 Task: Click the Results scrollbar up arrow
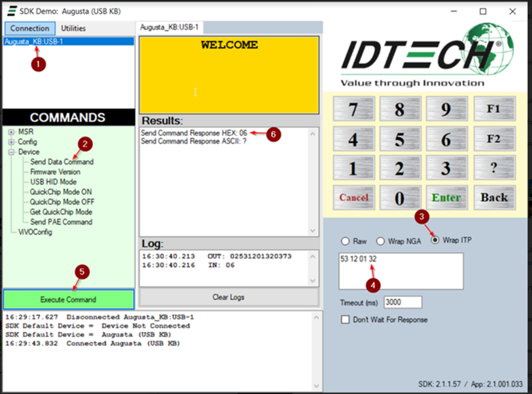coord(313,134)
